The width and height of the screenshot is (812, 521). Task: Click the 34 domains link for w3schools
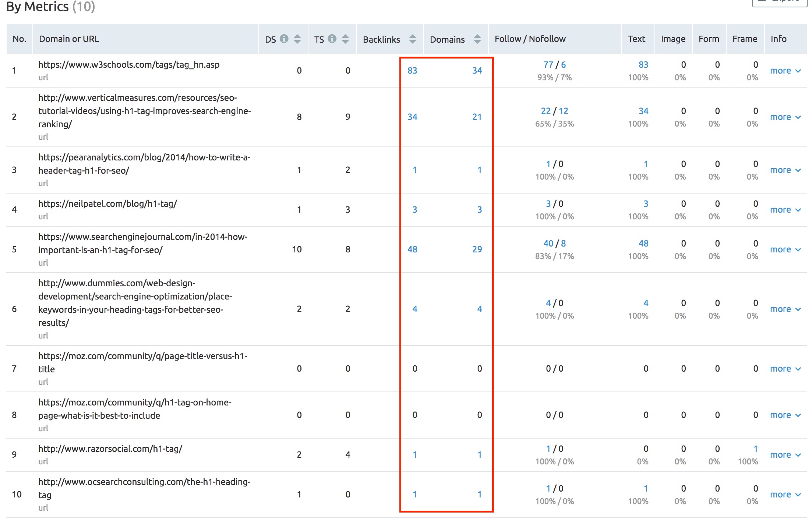[x=477, y=71]
